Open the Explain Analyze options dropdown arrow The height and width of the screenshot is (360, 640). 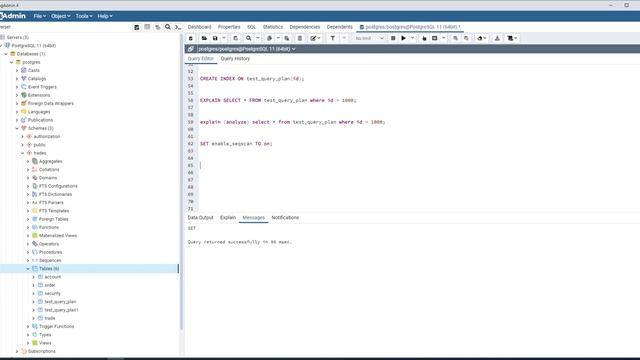coord(444,38)
